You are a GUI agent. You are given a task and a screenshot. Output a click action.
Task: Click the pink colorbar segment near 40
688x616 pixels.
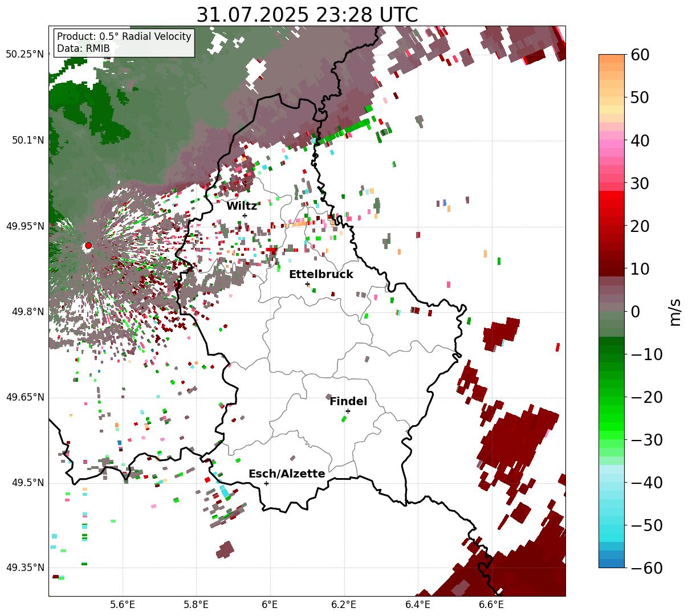pyautogui.click(x=612, y=144)
